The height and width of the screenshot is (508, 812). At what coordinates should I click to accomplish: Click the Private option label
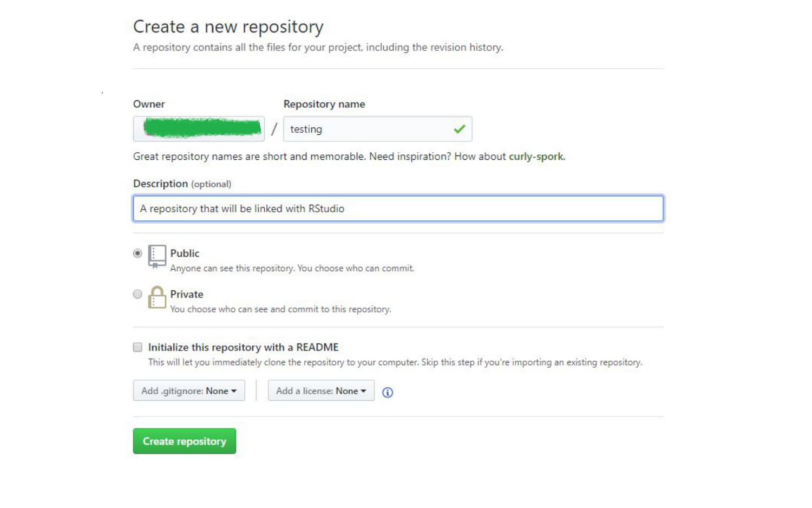click(x=187, y=294)
